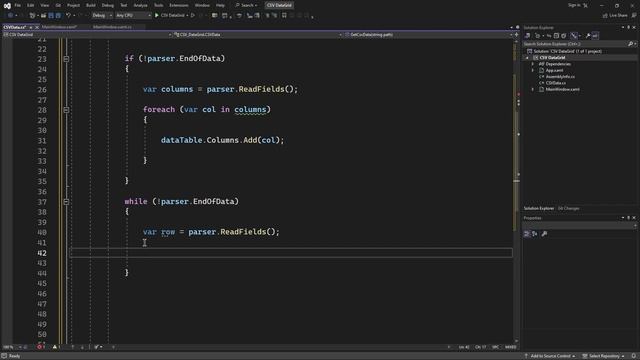This screenshot has height=360, width=640.
Task: Collapse the foreach block at line 28
Action: point(66,110)
